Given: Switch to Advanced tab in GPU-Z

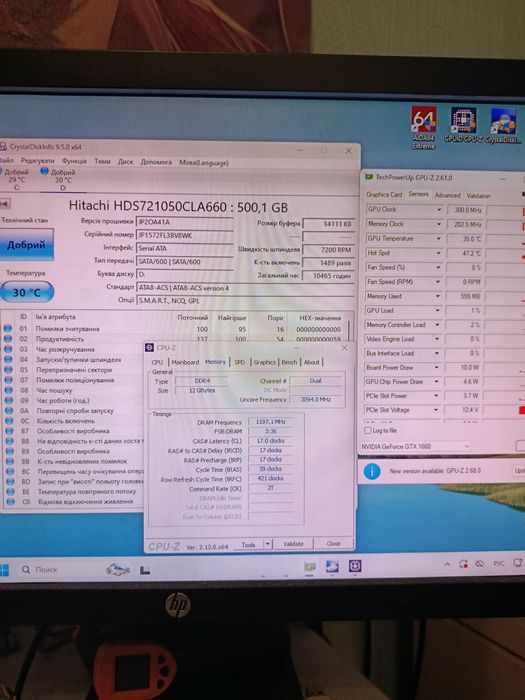Looking at the screenshot, I should point(447,195).
